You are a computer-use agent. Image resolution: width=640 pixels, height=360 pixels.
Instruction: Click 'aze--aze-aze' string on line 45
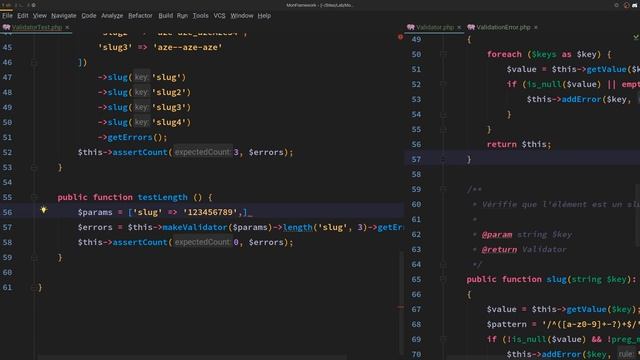coord(188,47)
